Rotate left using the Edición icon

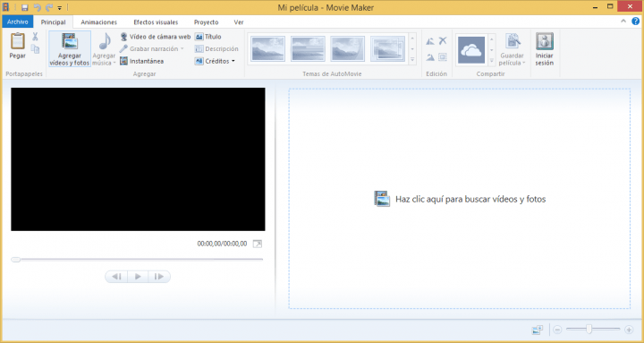[x=430, y=41]
